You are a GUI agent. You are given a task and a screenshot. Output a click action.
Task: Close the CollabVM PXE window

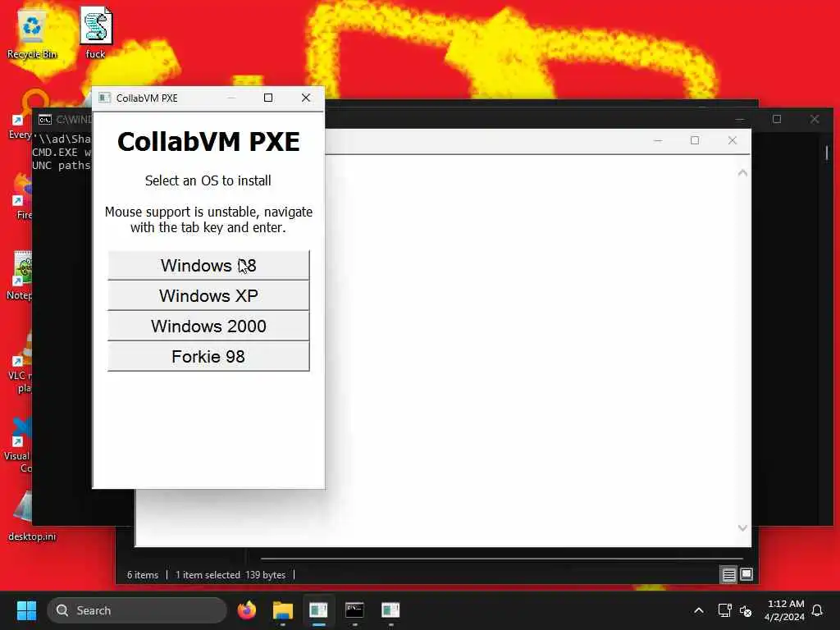[306, 98]
